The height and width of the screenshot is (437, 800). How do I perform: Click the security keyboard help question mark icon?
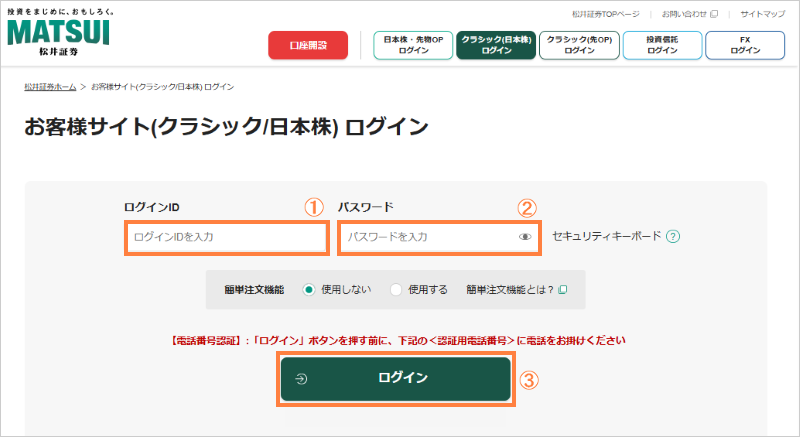point(673,237)
